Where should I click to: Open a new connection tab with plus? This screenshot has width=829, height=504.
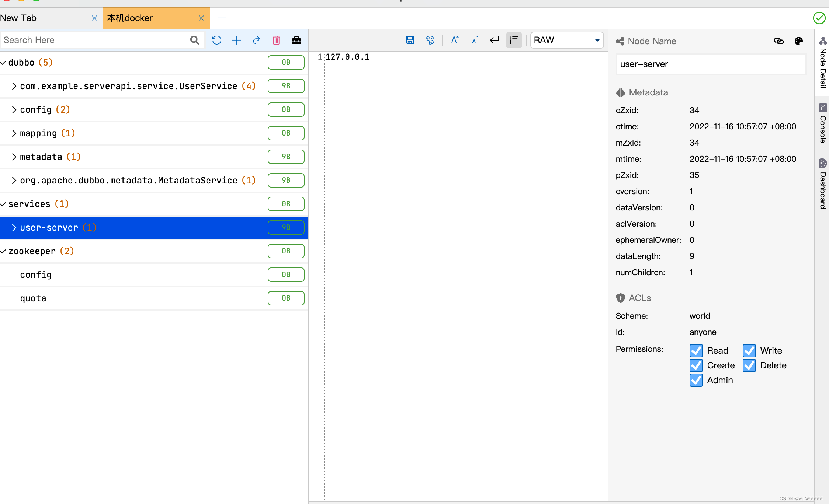click(x=222, y=18)
